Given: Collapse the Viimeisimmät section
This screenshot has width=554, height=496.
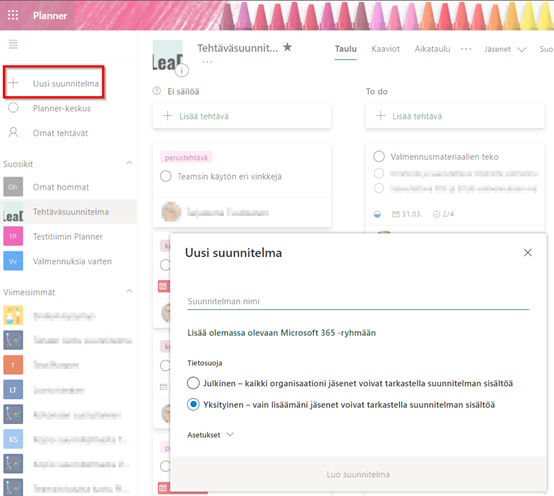Looking at the screenshot, I should 129,291.
